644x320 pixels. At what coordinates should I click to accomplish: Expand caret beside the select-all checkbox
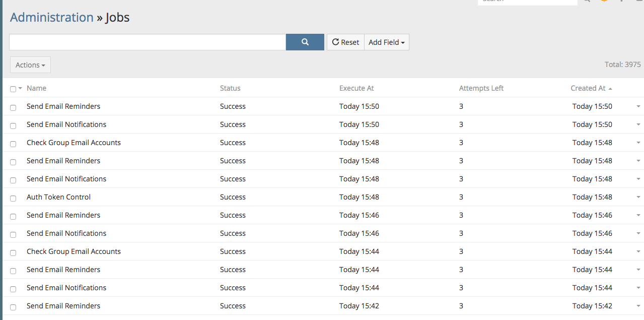tap(20, 89)
